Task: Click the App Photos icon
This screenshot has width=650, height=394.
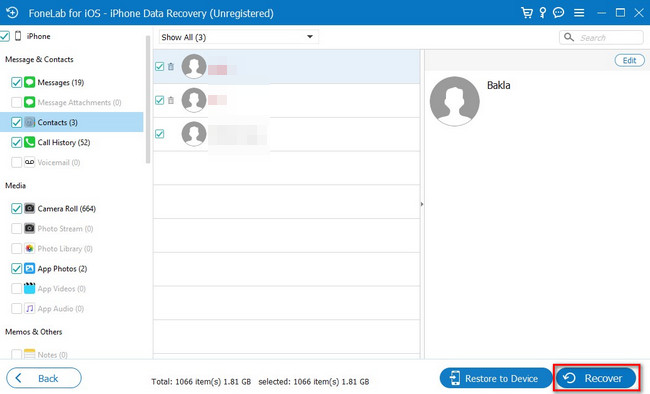Action: (x=29, y=268)
